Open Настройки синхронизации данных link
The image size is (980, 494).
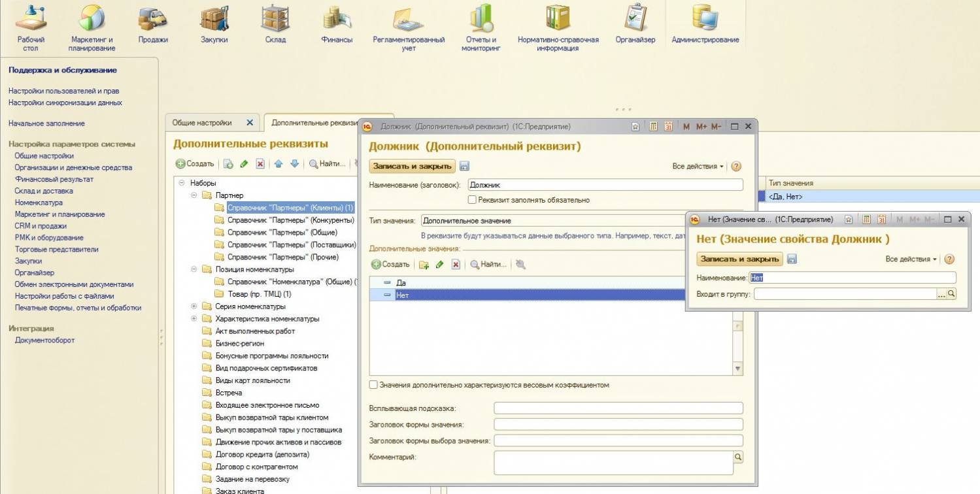(65, 103)
